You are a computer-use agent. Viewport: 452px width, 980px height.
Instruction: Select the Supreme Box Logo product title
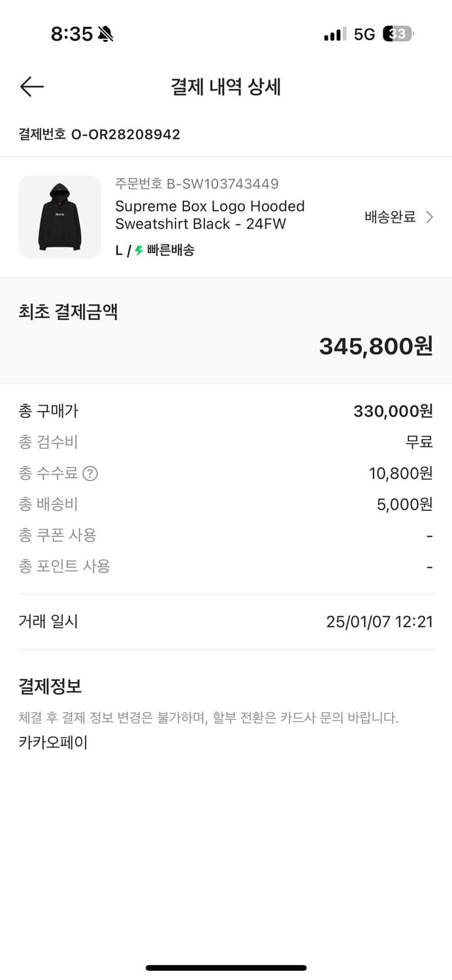click(x=210, y=216)
